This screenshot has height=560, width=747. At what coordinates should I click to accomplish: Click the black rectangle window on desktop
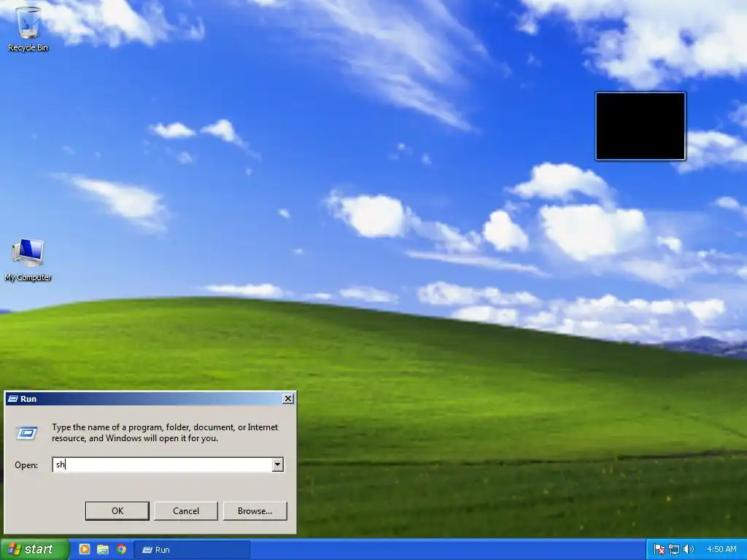click(640, 126)
